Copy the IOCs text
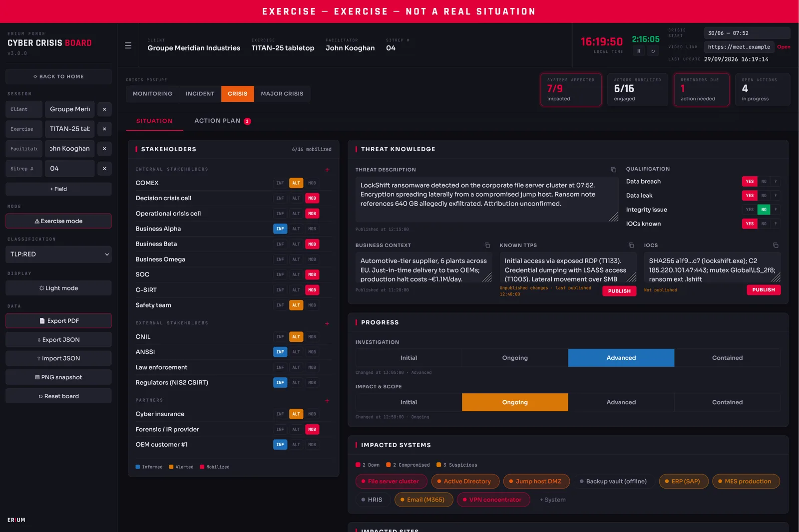Viewport: 799px width, 532px height. 776,245
